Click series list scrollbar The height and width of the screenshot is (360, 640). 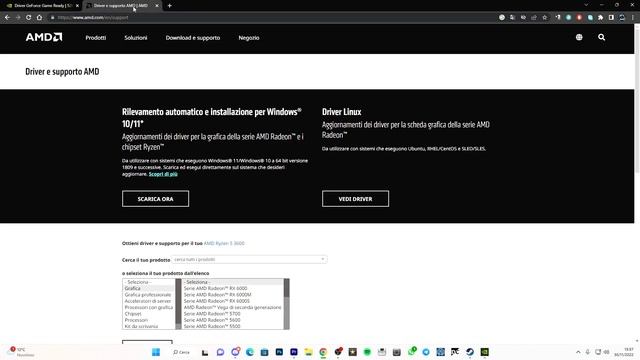[x=287, y=304]
